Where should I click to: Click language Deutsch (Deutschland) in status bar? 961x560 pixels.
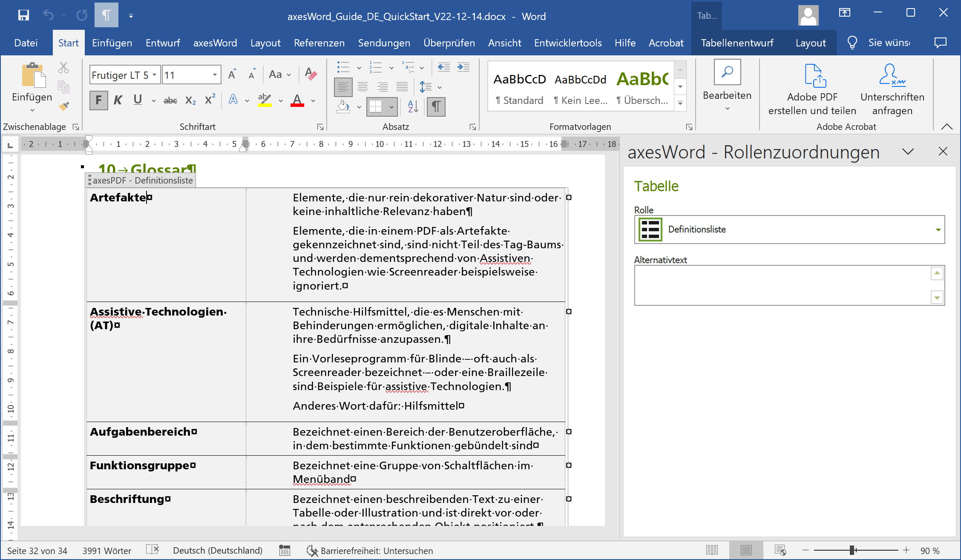point(217,551)
